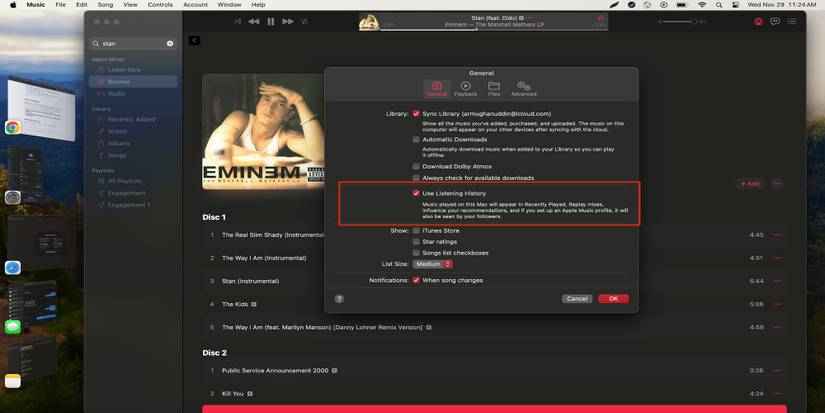Open the account profile icon
Screen dimensions: 825x413
click(x=758, y=22)
